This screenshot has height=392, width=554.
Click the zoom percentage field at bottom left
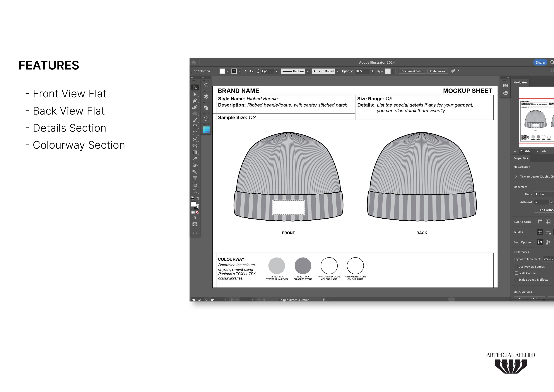coord(197,300)
